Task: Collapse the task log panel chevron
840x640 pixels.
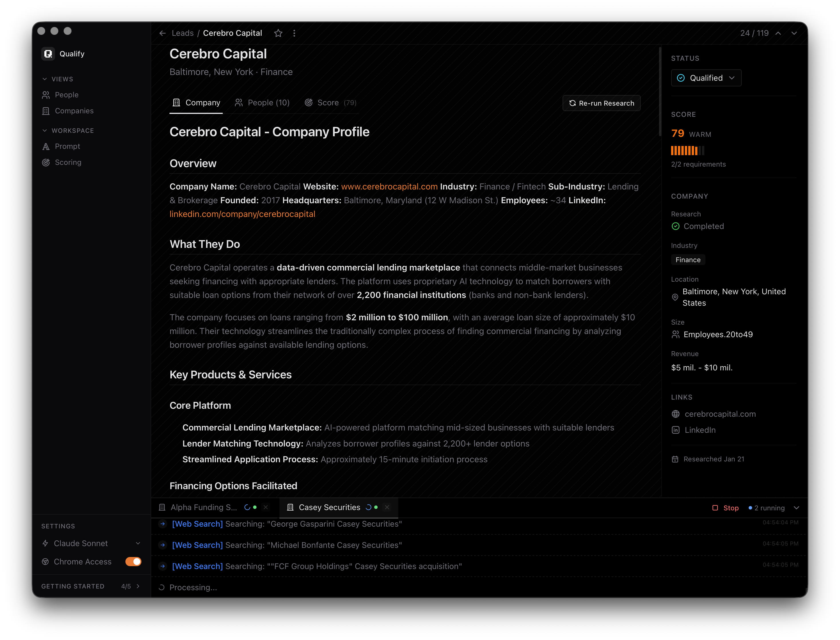Action: click(796, 508)
